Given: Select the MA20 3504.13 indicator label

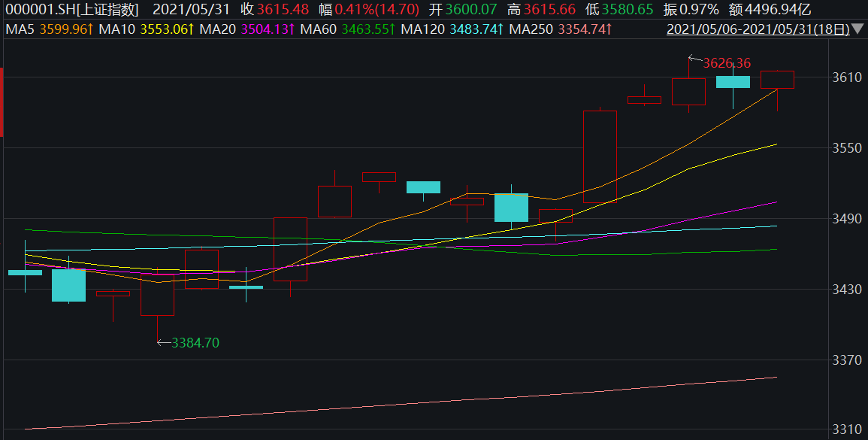Looking at the screenshot, I should point(247,29).
